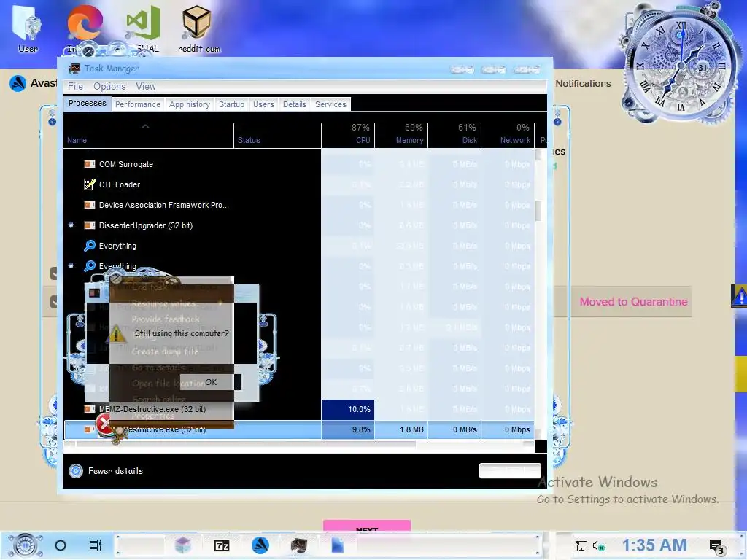Select the COM Surrogate process icon
747x560 pixels.
click(89, 164)
